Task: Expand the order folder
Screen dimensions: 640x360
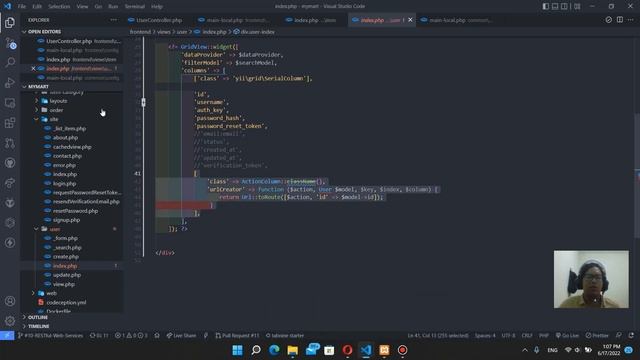Action: pos(56,110)
